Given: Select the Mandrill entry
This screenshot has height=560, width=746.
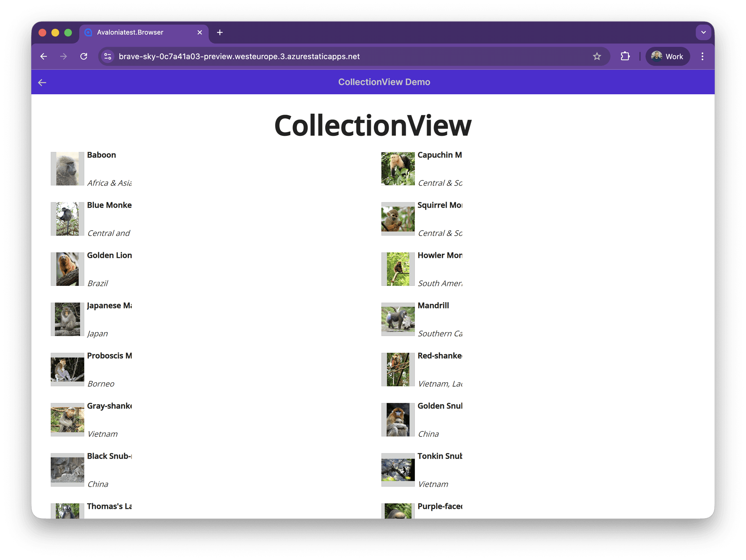Looking at the screenshot, I should [x=433, y=306].
